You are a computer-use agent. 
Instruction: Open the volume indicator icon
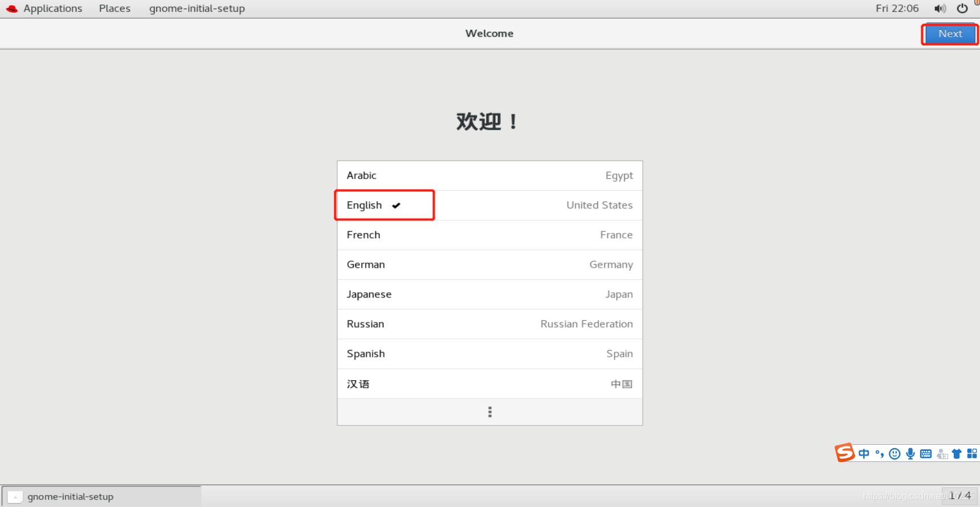coord(940,9)
